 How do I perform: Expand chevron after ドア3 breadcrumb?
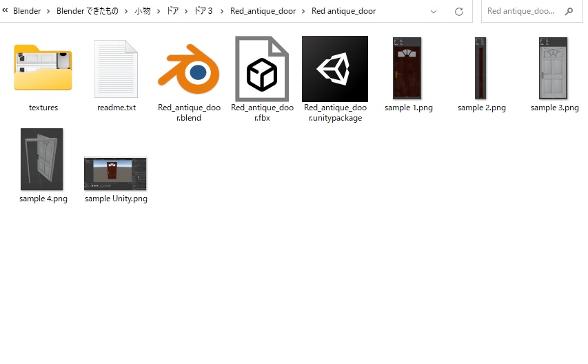(x=222, y=12)
